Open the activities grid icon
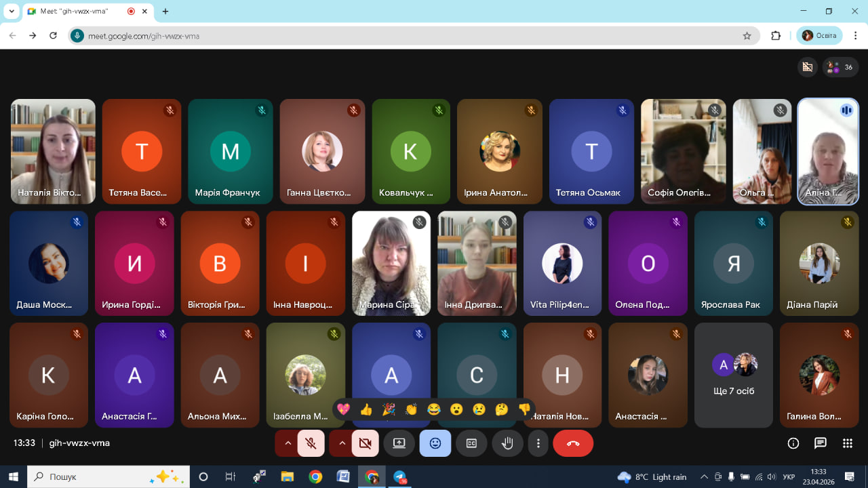This screenshot has width=868, height=488. (x=847, y=443)
